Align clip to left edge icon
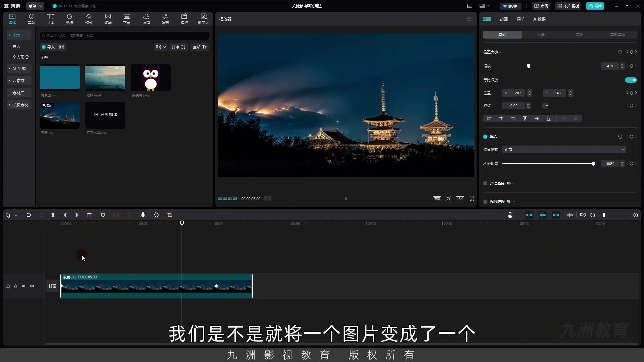The width and height of the screenshot is (644, 362). (x=489, y=118)
